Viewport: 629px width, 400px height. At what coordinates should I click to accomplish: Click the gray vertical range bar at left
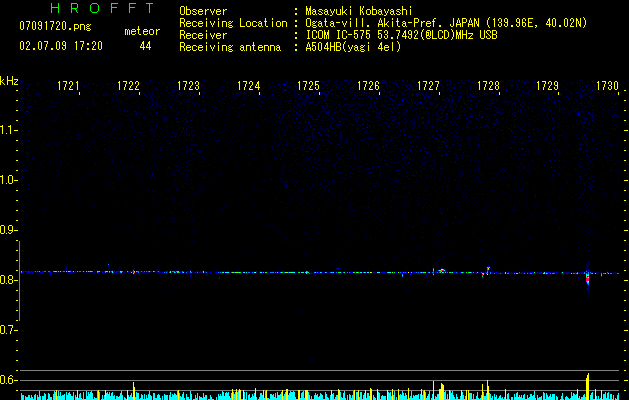19,281
